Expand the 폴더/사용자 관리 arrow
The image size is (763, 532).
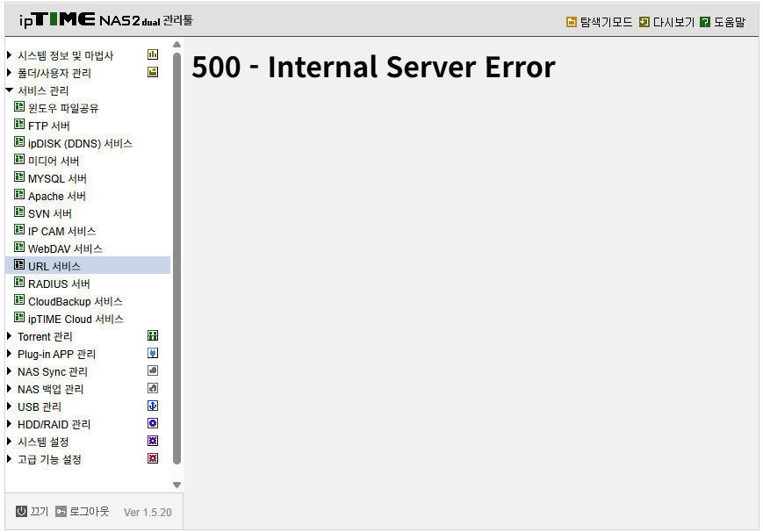point(10,73)
